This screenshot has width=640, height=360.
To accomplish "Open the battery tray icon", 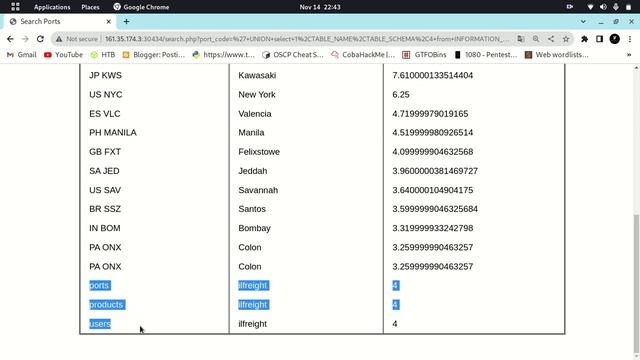I will click(x=628, y=7).
